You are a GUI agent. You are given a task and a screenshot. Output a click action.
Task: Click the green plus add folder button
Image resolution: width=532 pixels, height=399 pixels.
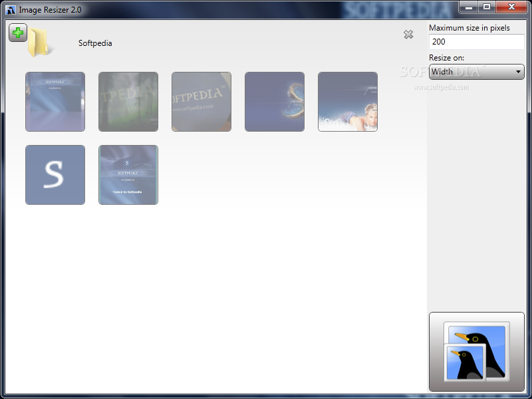18,33
